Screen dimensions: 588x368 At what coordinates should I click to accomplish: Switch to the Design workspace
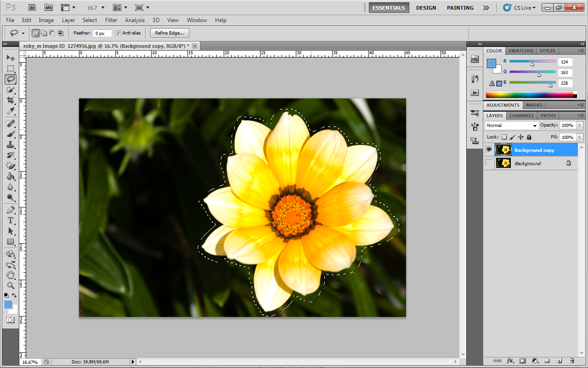tap(426, 8)
